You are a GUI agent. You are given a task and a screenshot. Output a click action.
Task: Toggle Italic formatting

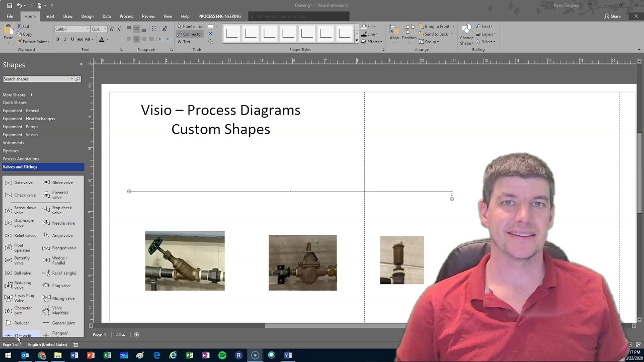coord(65,39)
